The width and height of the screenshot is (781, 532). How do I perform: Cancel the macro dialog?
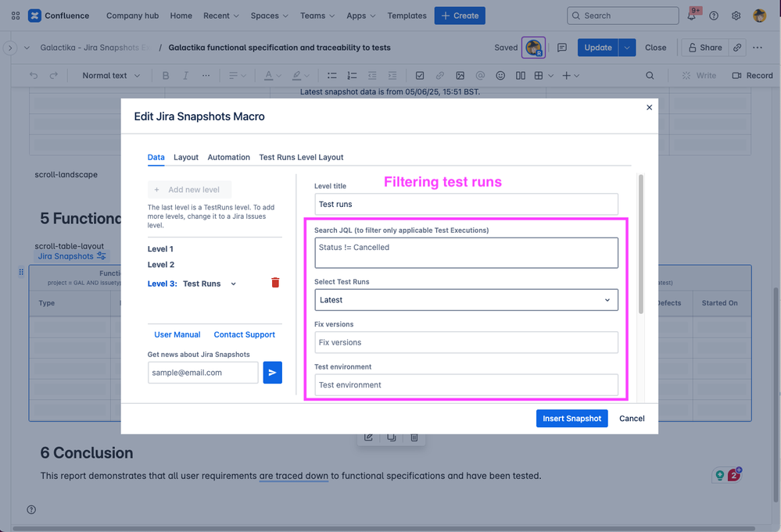[632, 419]
